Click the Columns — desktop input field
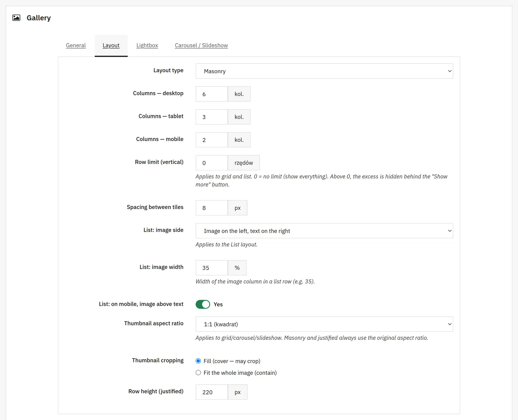The image size is (518, 420). 212,94
